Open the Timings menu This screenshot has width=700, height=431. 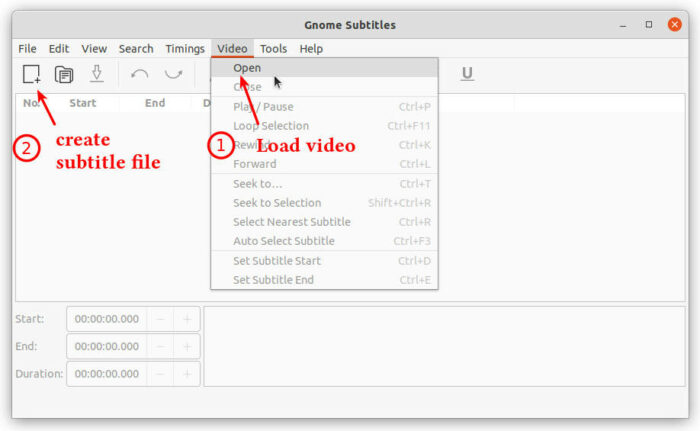pos(185,49)
